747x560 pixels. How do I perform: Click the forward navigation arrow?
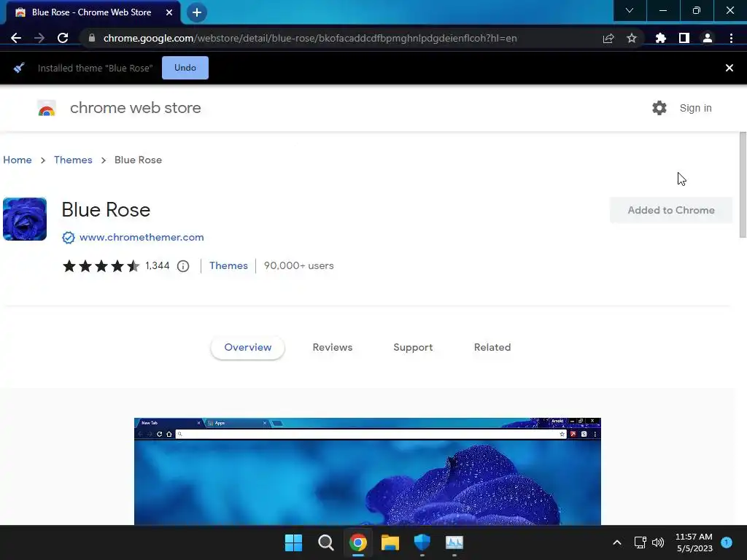tap(39, 38)
